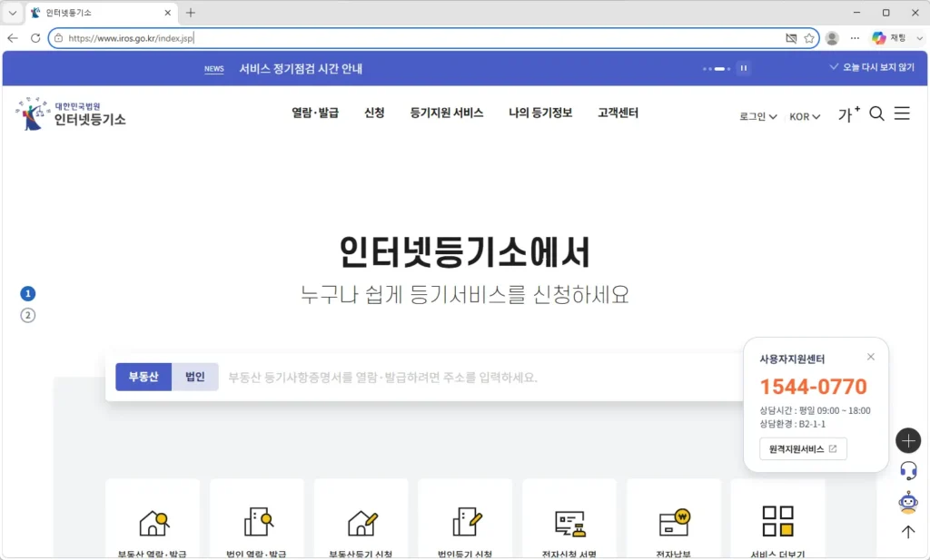The image size is (930, 560).
Task: Click 상담시간 : 평일 09:00 ~ 18:00 text
Action: pyautogui.click(x=815, y=410)
